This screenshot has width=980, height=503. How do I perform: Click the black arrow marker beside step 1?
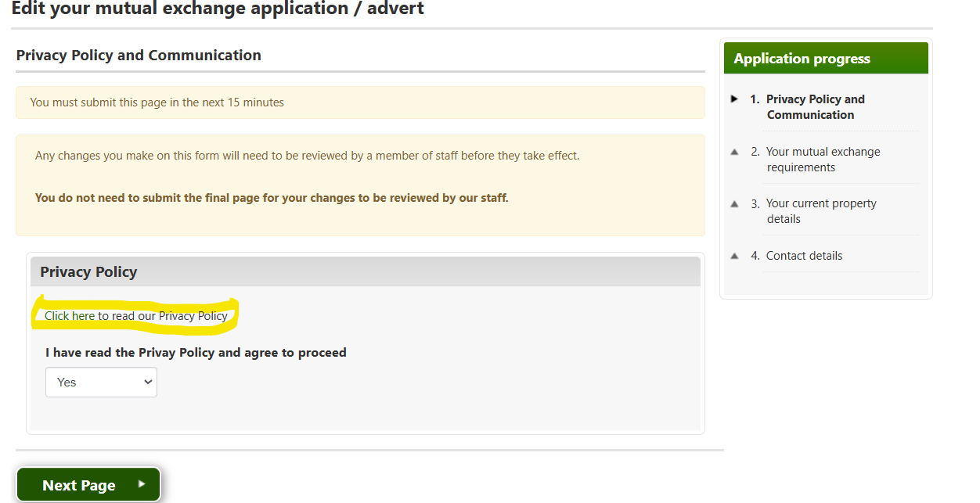pos(734,99)
